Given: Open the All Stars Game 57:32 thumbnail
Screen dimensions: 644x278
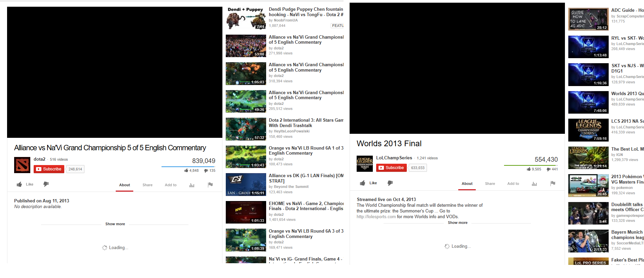Looking at the screenshot, I should pos(246,129).
